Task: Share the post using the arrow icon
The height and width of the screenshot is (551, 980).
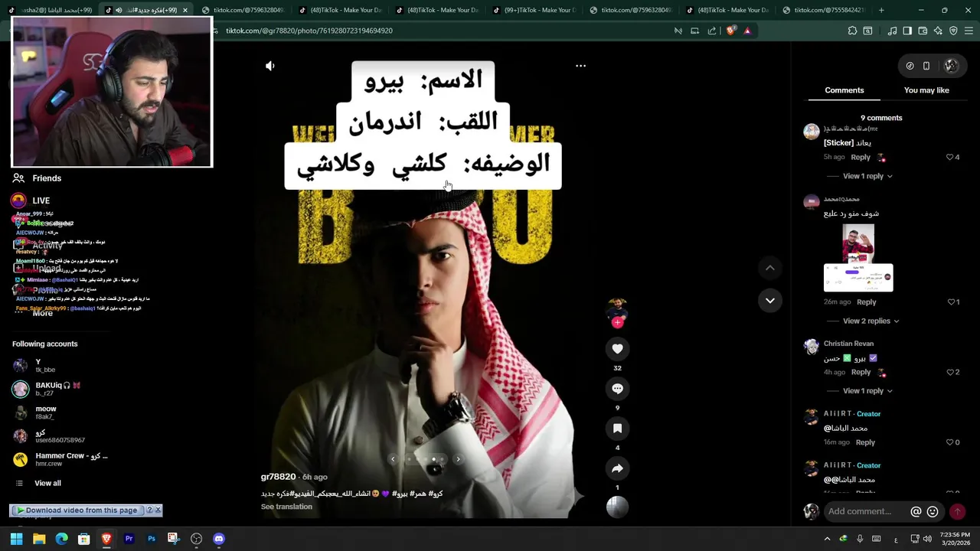Action: tap(617, 468)
